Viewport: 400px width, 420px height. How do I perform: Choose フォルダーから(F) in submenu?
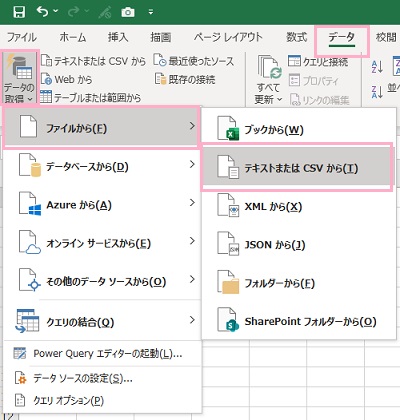click(x=298, y=283)
